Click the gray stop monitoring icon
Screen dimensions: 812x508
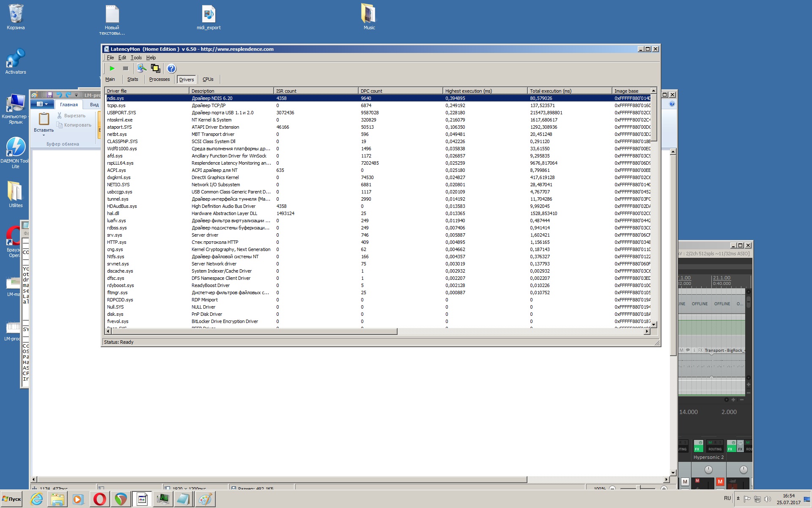(x=126, y=69)
